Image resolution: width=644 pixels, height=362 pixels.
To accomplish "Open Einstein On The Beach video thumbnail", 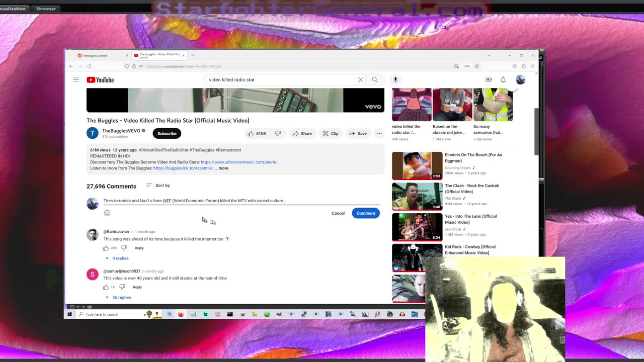I will tap(417, 165).
